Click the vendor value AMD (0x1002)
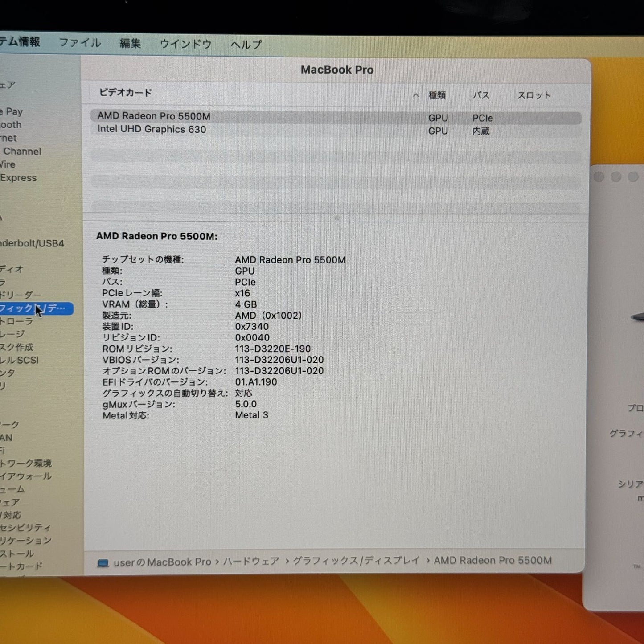Viewport: 644px width, 644px height. pos(268,316)
